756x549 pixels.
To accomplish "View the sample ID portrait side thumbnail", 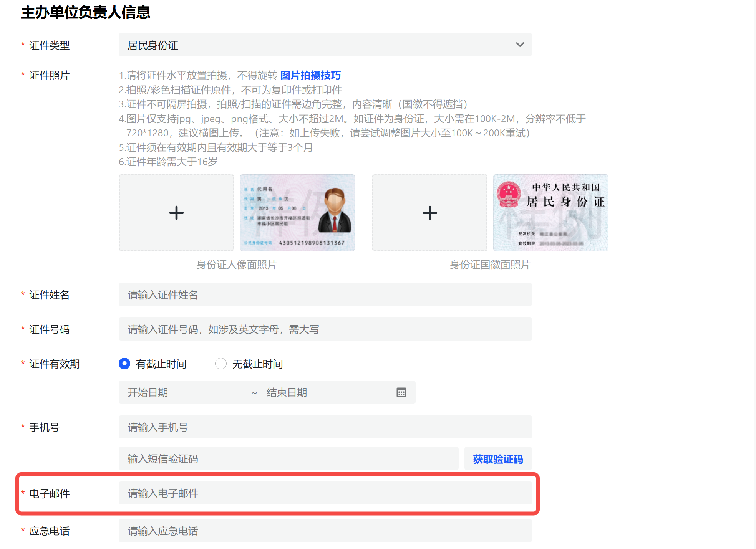I will pyautogui.click(x=297, y=213).
